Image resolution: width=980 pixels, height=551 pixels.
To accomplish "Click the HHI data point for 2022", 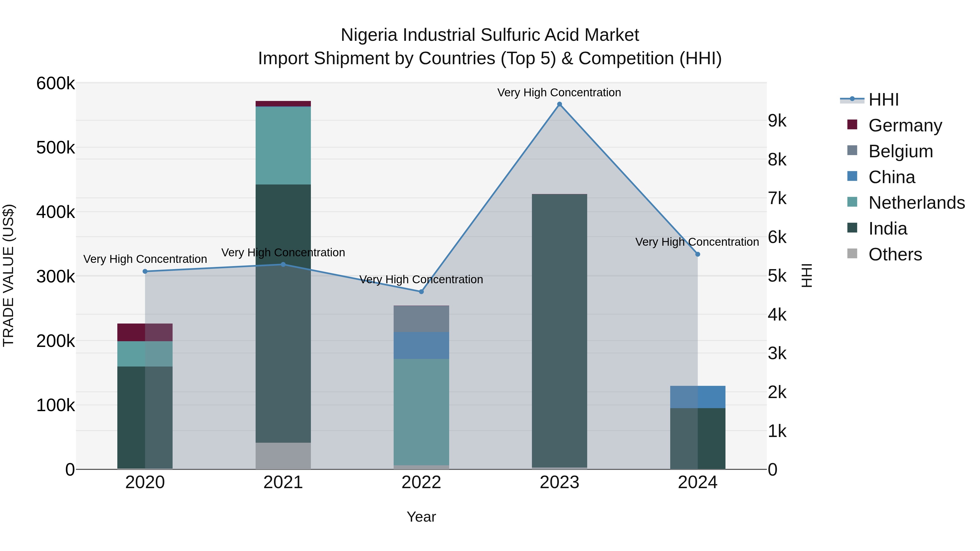I will (x=421, y=292).
